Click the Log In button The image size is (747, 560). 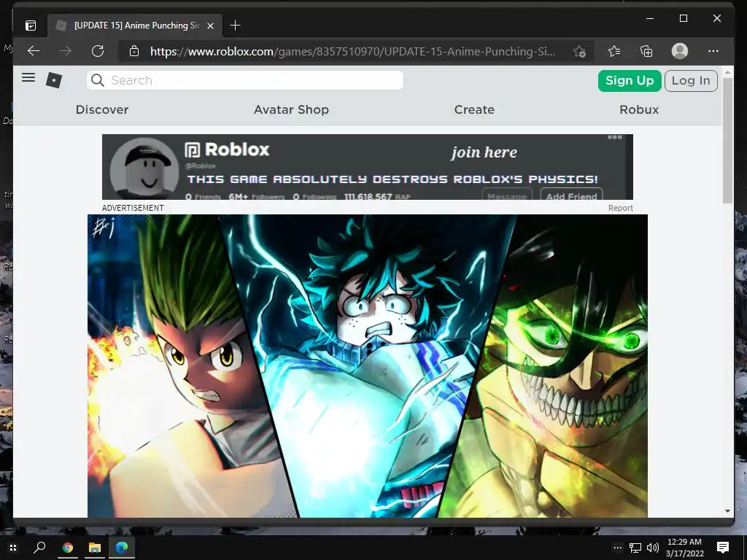(x=691, y=80)
